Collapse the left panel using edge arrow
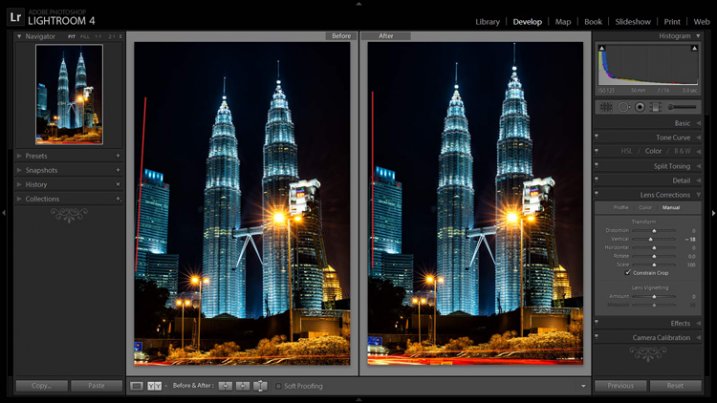 4,212
